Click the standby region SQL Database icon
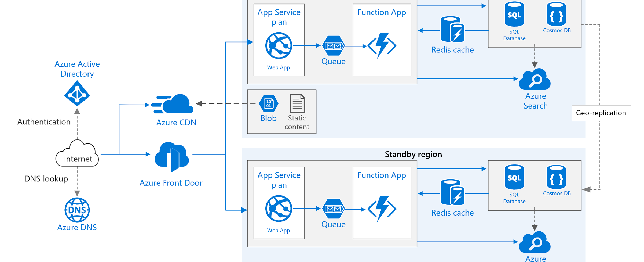 (x=514, y=177)
